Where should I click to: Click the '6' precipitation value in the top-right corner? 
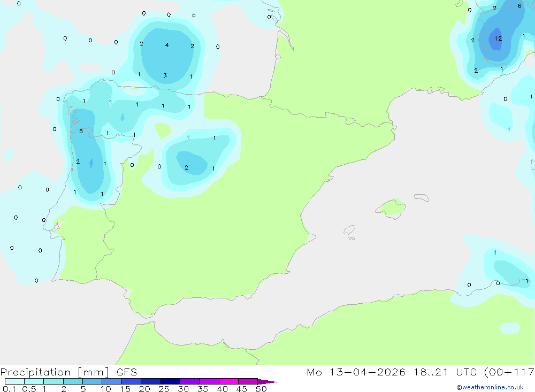click(x=519, y=6)
